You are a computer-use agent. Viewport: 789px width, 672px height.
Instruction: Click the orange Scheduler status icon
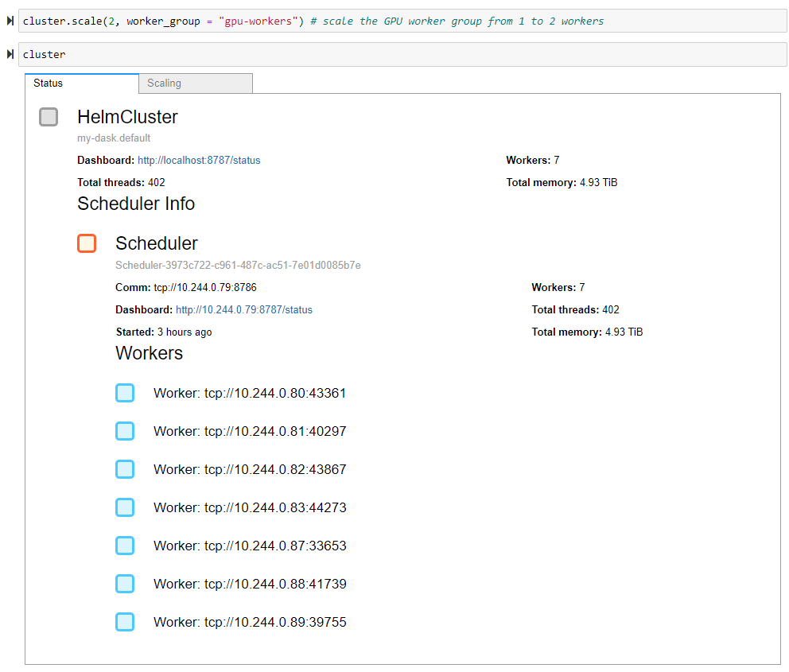point(87,243)
